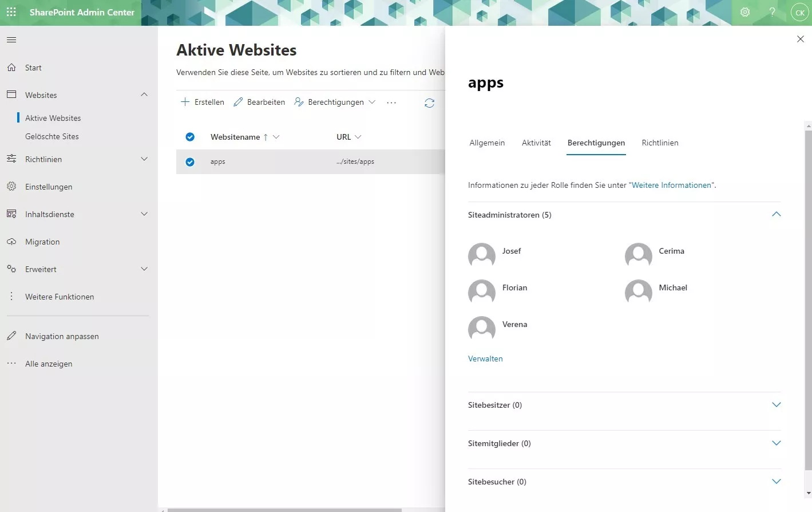
Task: Click the Erstellen plus icon
Action: click(x=185, y=101)
